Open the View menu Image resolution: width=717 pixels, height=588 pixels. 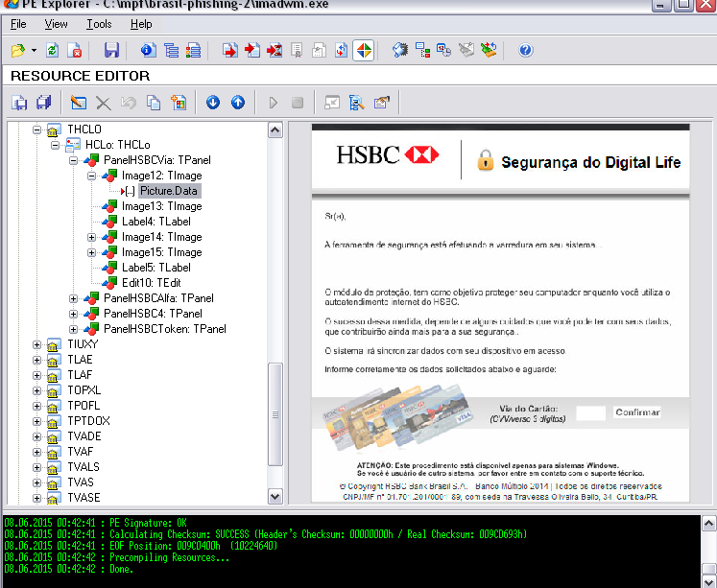pyautogui.click(x=56, y=24)
